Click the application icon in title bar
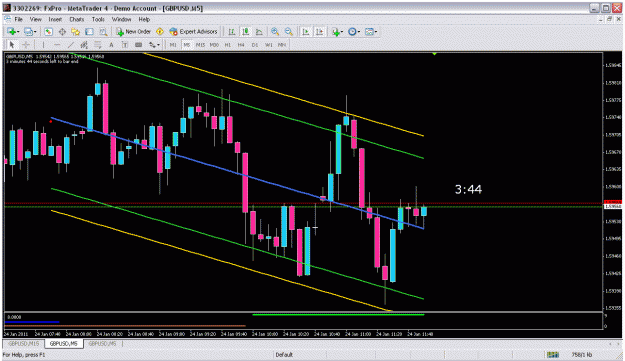The width and height of the screenshot is (625, 361). pos(7,8)
